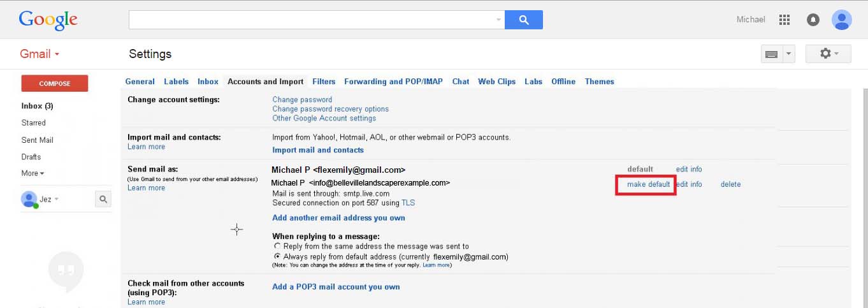The height and width of the screenshot is (308, 868).
Task: Click the blue search magnifier button
Action: click(x=523, y=20)
